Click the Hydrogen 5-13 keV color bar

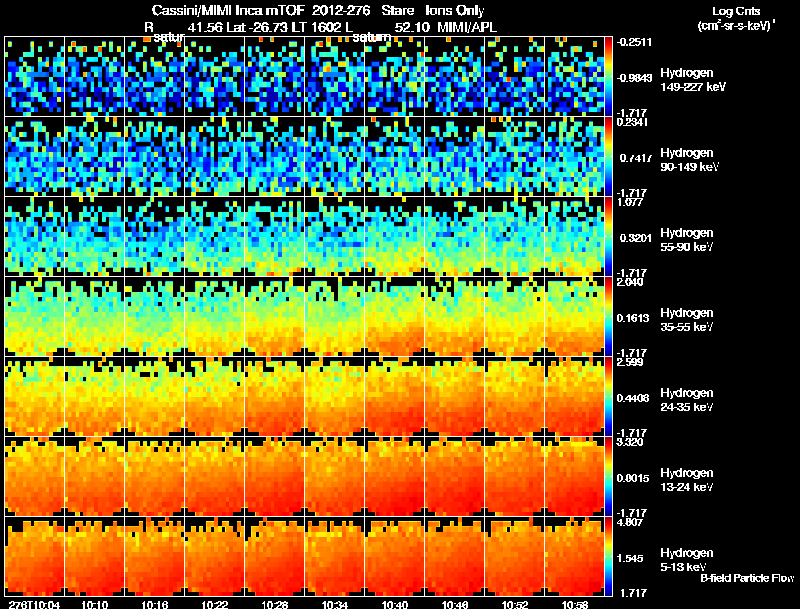tap(608, 556)
